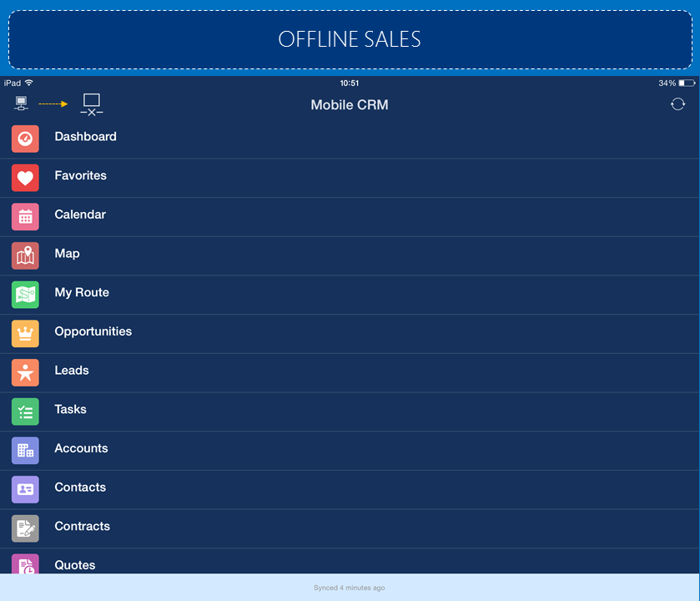
Task: Click the Contracts document icon
Action: pos(25,528)
